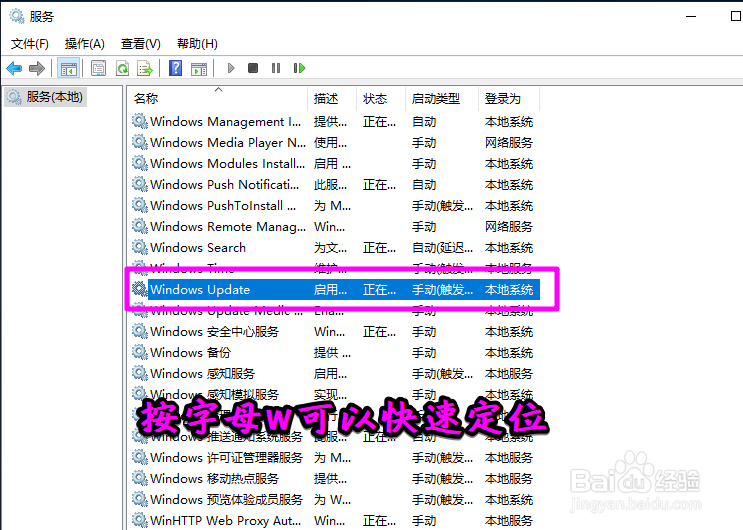This screenshot has width=743, height=530.
Task: Select the Windows 安全中心服务 row
Action: 335,331
